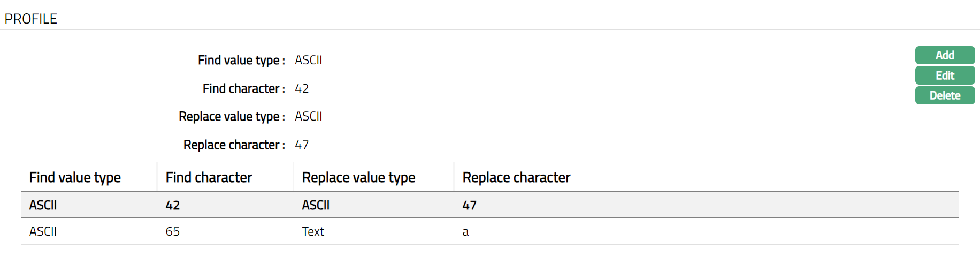Viewport: 980px width, 256px height.
Task: Sort by Find value type column header
Action: [75, 177]
